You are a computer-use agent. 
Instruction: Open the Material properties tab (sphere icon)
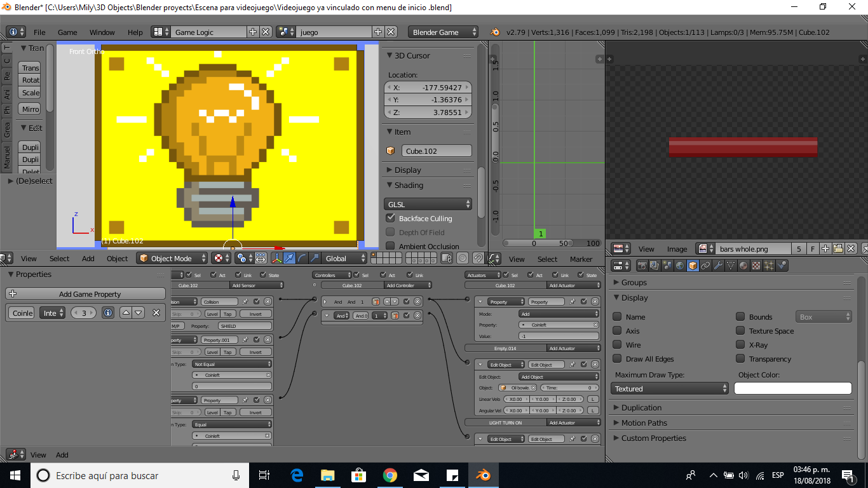[743, 266]
